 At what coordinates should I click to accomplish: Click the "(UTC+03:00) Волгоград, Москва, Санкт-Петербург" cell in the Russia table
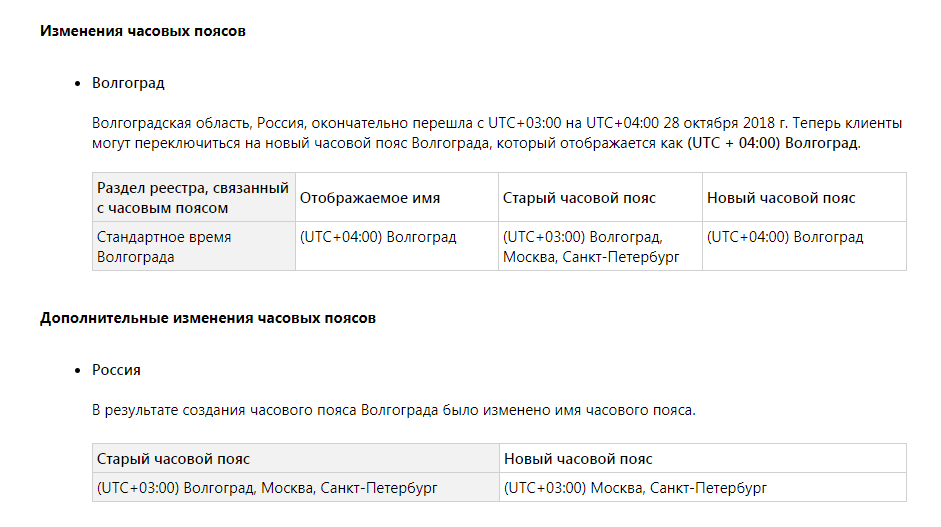(267, 488)
